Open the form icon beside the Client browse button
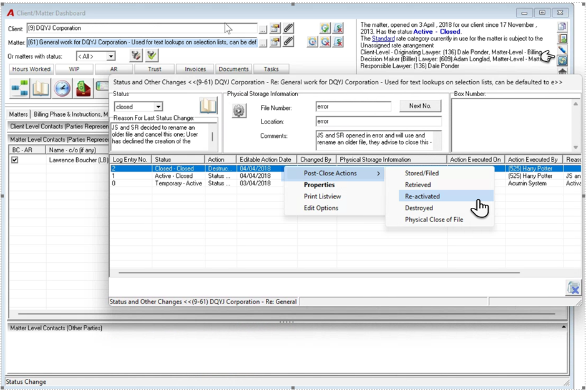This screenshot has width=586, height=392. pyautogui.click(x=275, y=28)
